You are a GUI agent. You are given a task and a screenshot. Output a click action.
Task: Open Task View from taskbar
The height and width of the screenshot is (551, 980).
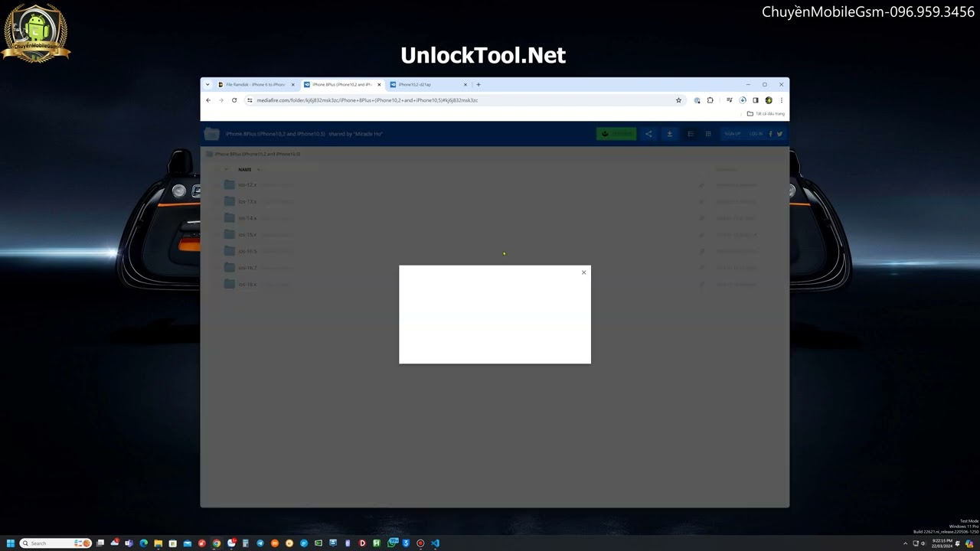click(100, 543)
